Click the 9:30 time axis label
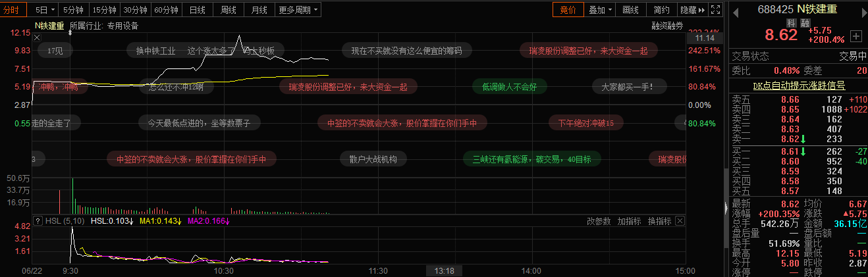Screen dimensions: 868x277 (x=70, y=270)
